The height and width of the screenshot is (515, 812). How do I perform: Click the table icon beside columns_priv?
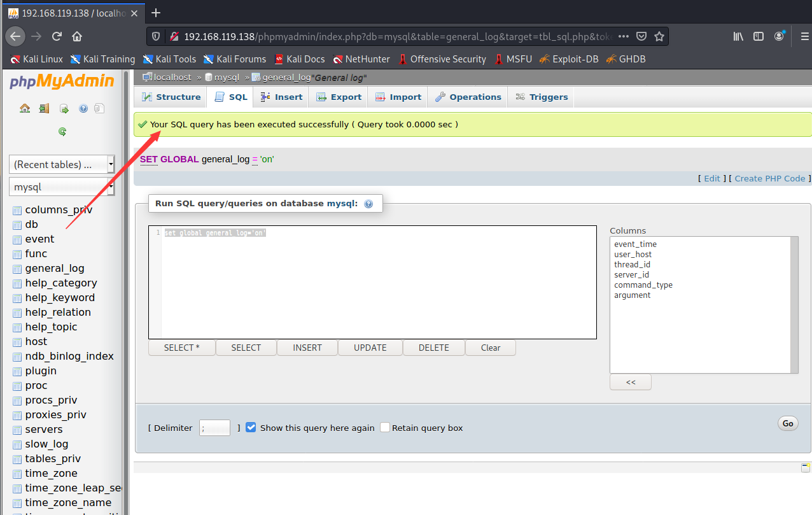tap(17, 210)
